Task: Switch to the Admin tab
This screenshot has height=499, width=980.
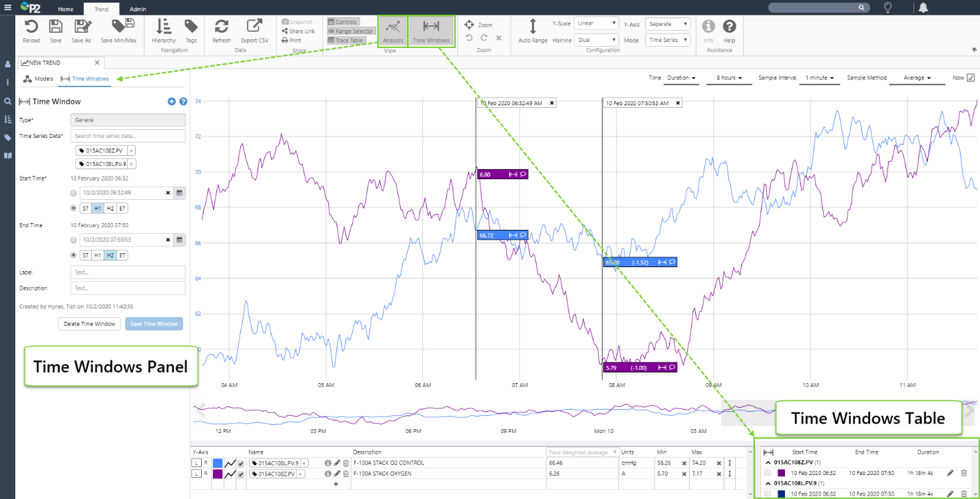Action: 138,9
